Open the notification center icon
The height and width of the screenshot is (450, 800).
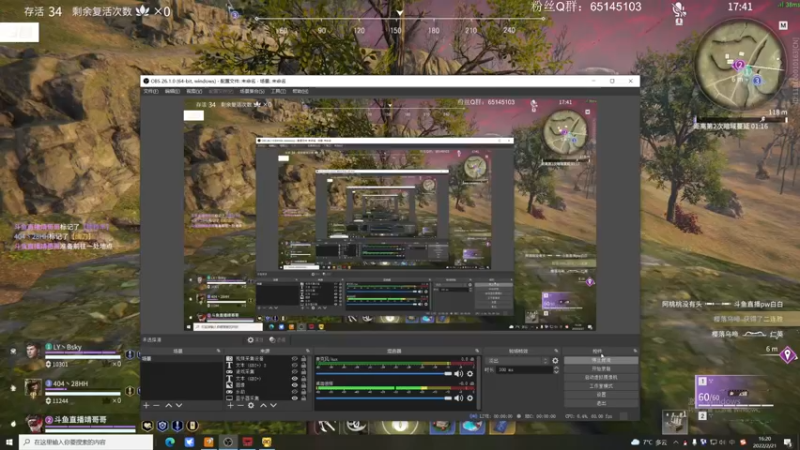pyautogui.click(x=788, y=442)
